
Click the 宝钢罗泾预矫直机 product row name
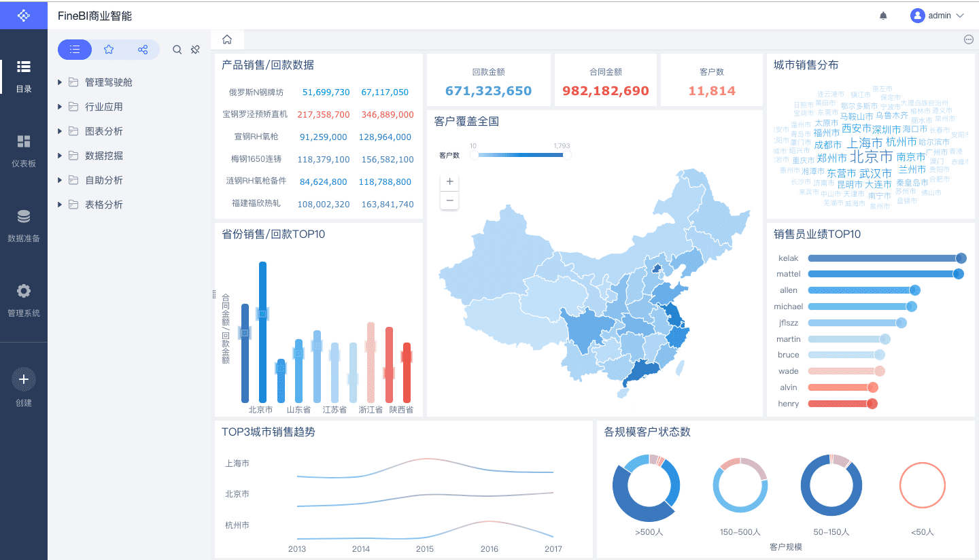[x=255, y=114]
